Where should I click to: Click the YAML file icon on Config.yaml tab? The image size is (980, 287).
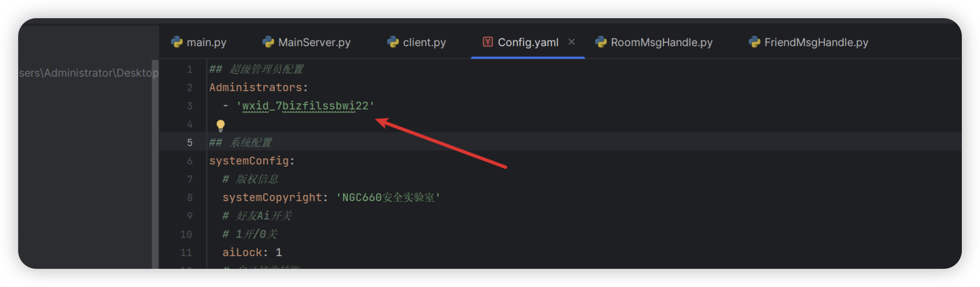[487, 42]
